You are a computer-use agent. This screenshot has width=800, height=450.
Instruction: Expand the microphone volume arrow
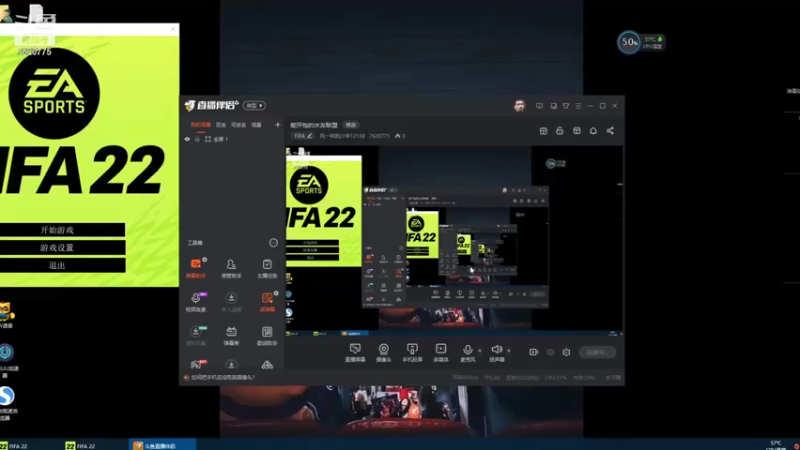(480, 351)
